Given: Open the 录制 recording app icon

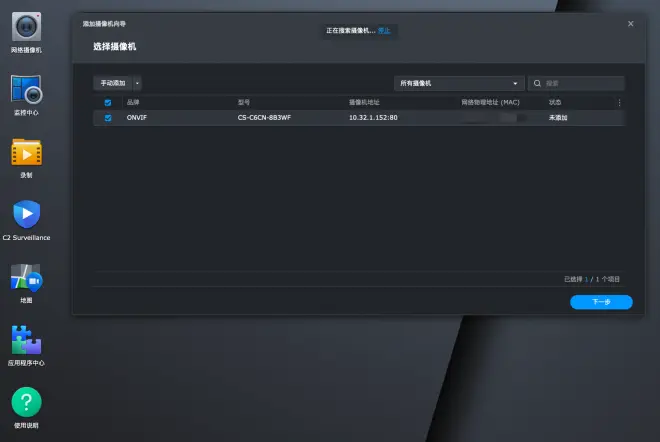Looking at the screenshot, I should pyautogui.click(x=26, y=152).
